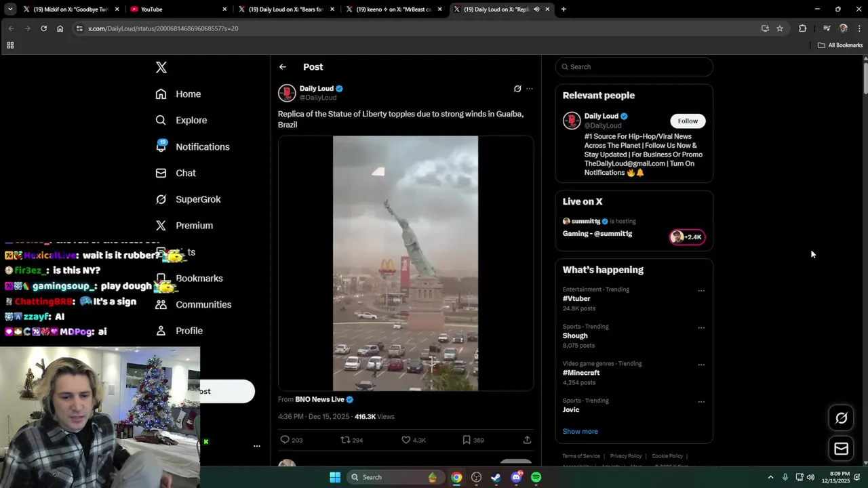Click the browser home button

tap(60, 28)
